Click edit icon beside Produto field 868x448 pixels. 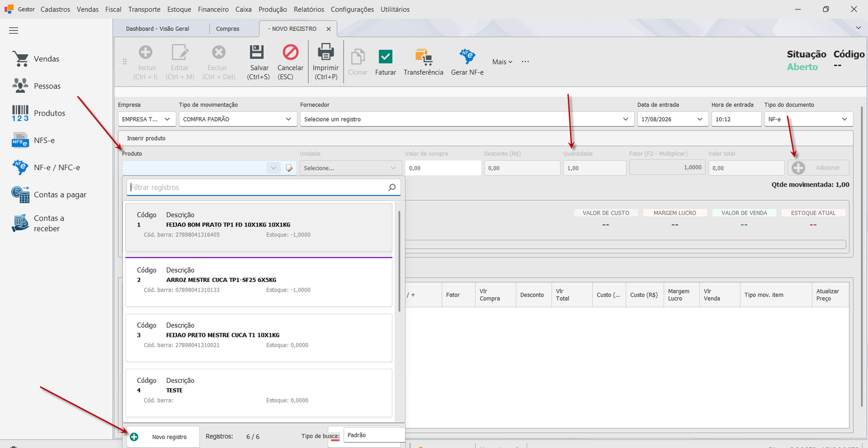[289, 168]
